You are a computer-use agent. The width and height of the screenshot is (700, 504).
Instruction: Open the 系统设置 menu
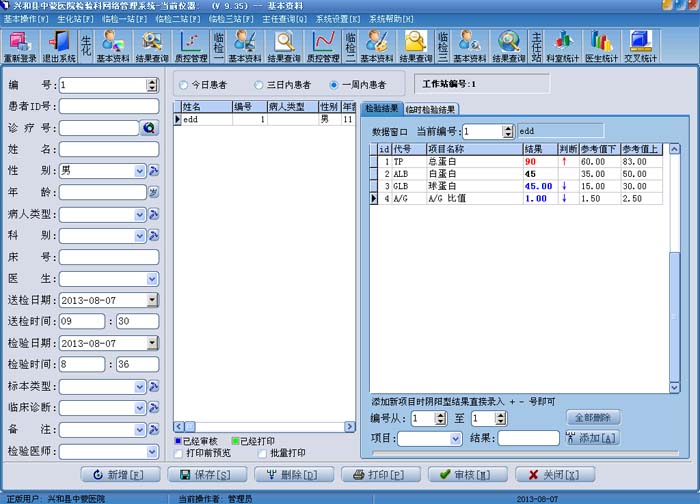point(338,19)
